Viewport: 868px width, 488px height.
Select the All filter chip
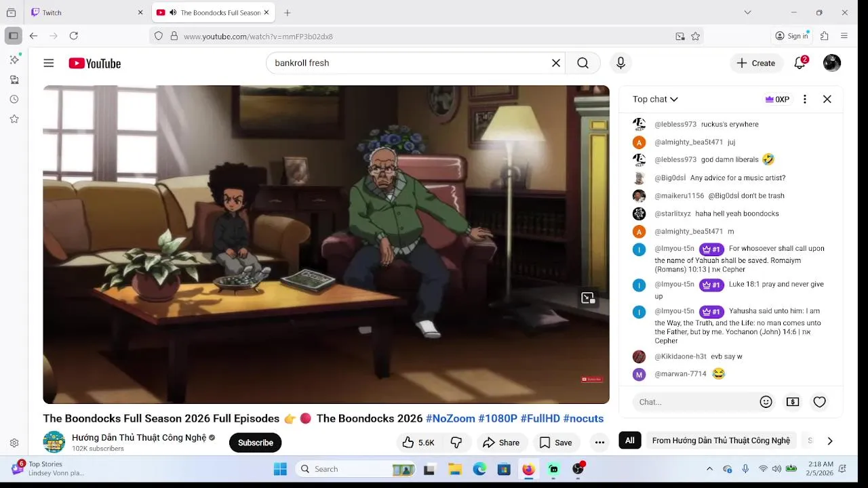coord(629,441)
